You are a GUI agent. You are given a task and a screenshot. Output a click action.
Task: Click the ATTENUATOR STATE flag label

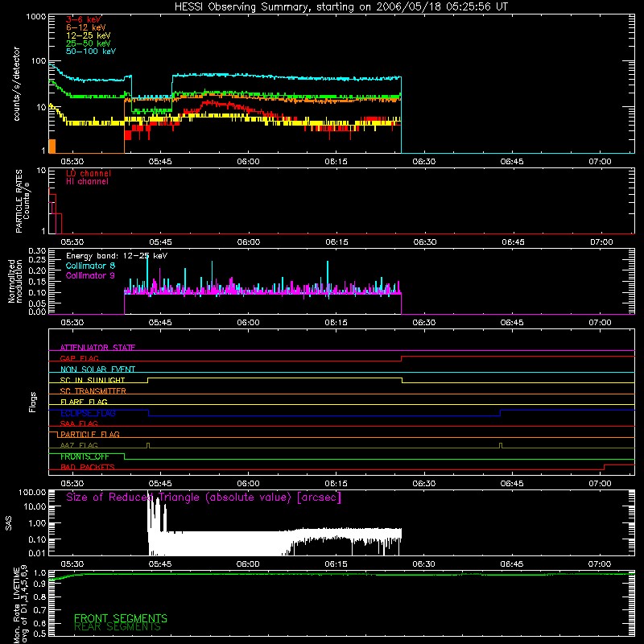pos(97,348)
